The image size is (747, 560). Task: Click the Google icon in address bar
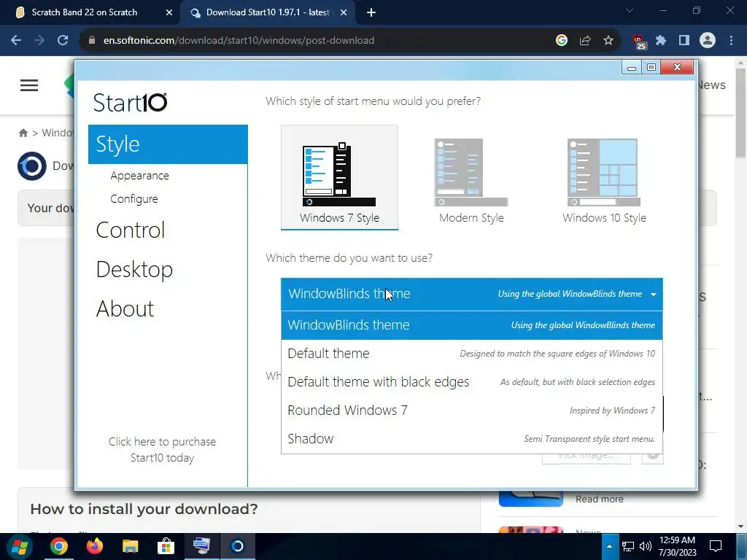pos(561,41)
